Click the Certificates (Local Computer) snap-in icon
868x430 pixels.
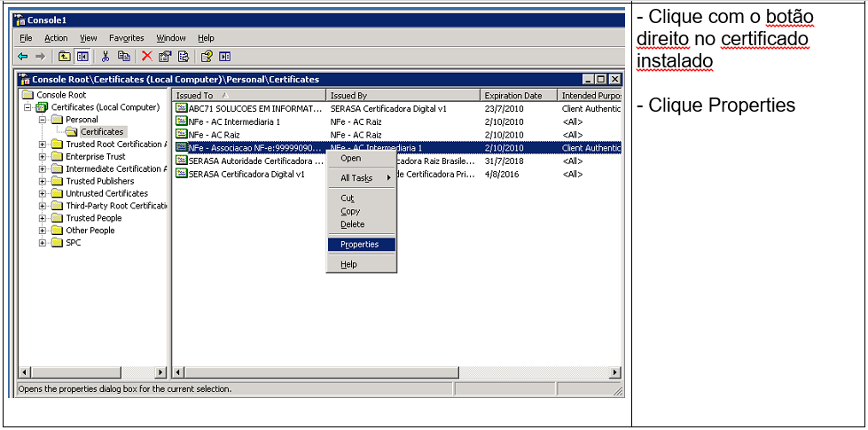point(42,106)
